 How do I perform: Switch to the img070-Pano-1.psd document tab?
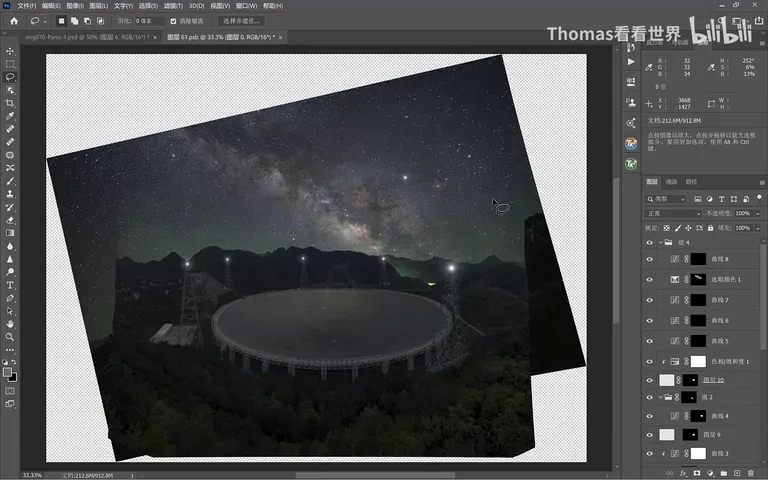87,37
